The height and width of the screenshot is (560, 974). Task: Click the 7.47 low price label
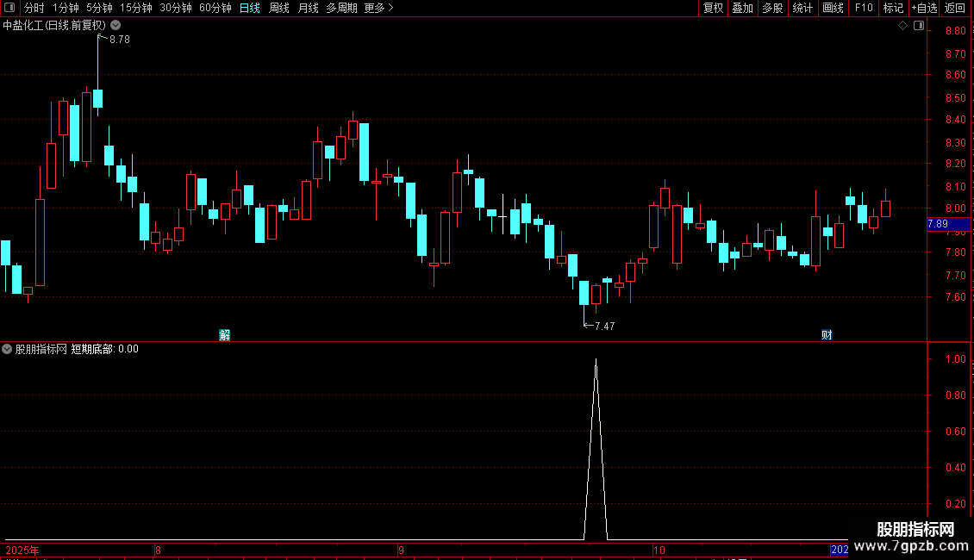[x=604, y=326]
